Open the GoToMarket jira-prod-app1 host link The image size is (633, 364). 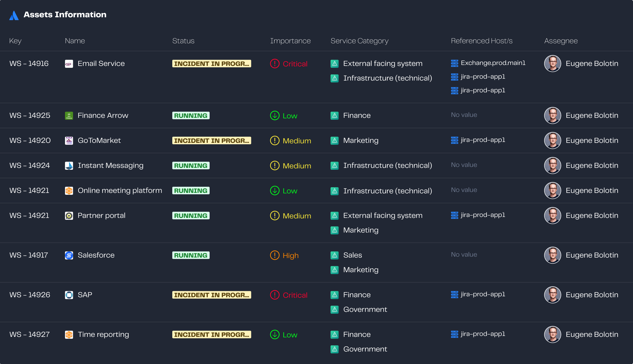[x=483, y=140]
